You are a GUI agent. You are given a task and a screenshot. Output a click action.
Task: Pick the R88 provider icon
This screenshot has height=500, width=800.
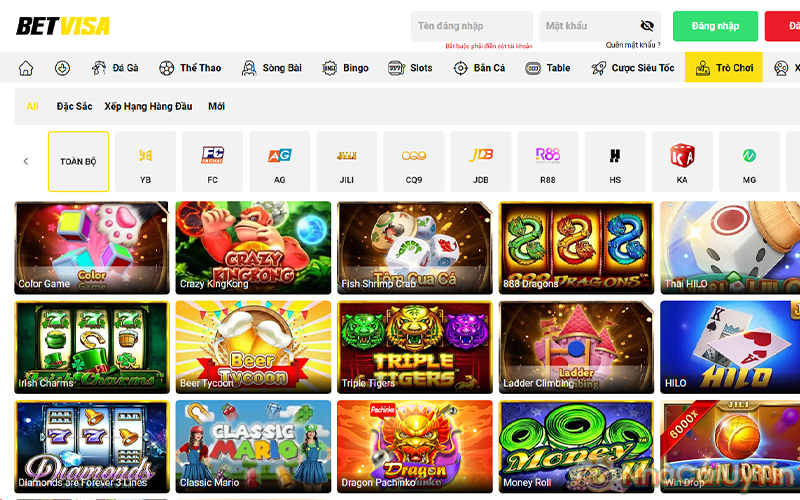point(548,161)
